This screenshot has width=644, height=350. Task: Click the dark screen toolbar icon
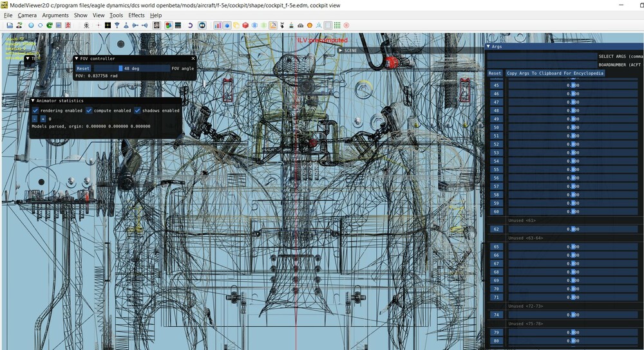click(178, 25)
